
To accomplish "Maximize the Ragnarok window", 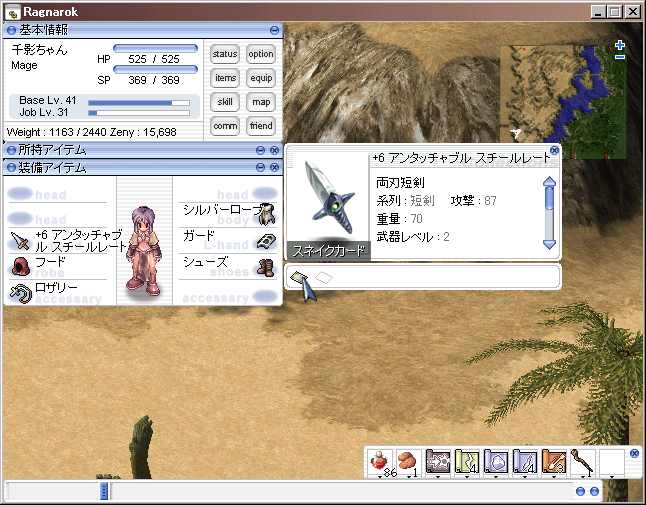I will pos(614,12).
